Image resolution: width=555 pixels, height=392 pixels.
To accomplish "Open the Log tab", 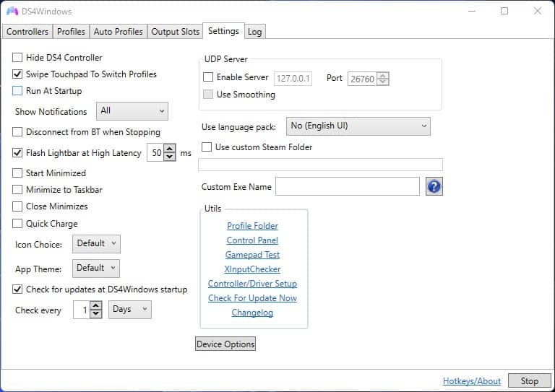I will pyautogui.click(x=255, y=32).
